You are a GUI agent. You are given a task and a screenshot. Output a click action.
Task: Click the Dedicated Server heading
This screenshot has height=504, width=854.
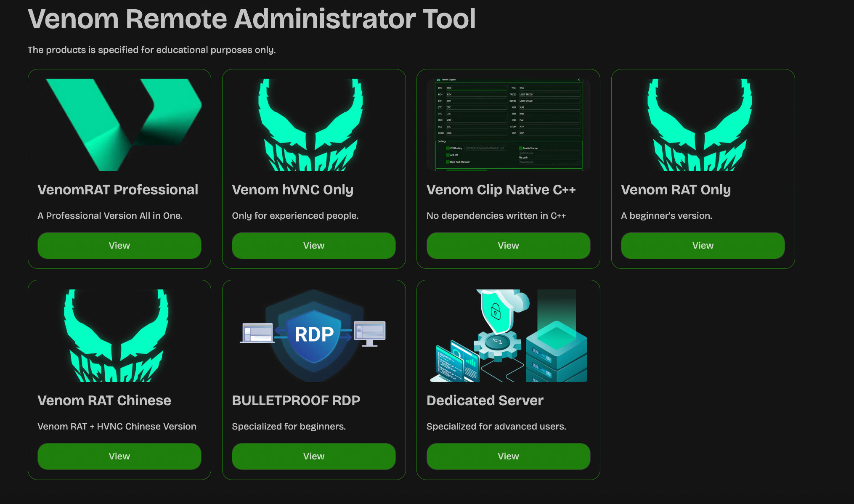(x=485, y=401)
